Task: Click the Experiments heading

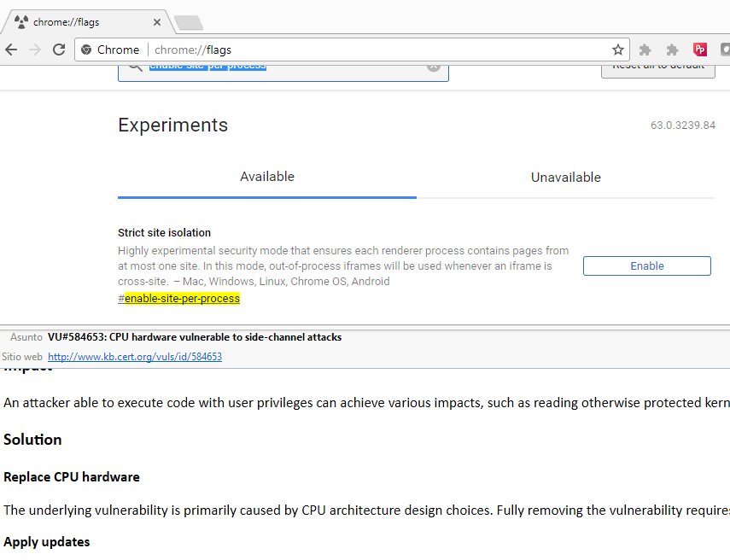Action: (173, 125)
